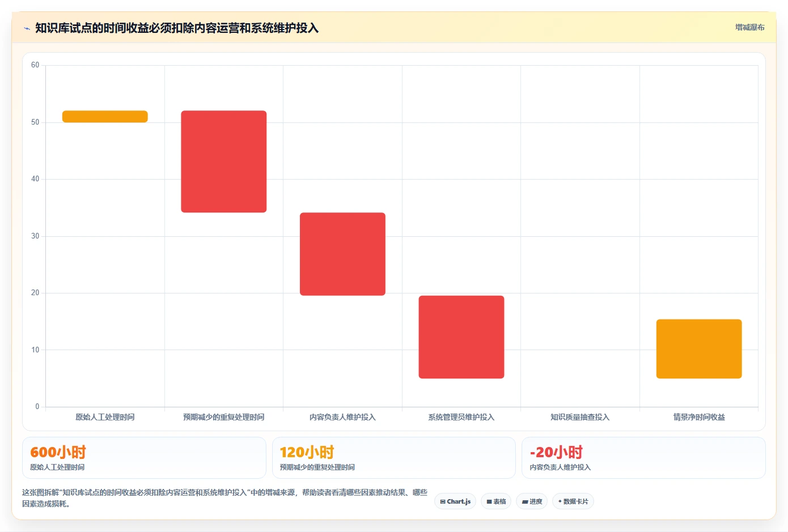The height and width of the screenshot is (532, 788).
Task: Open the 120小时 data card
Action: click(x=393, y=458)
